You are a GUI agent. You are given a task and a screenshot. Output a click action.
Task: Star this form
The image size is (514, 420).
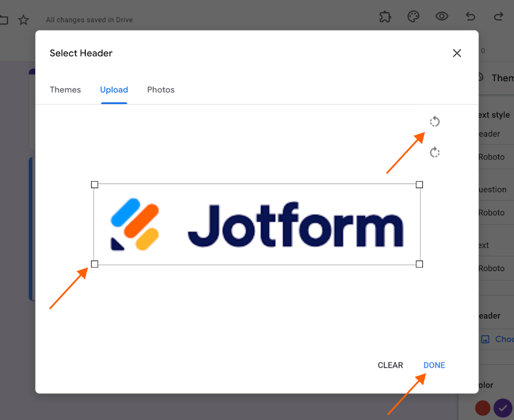point(23,20)
